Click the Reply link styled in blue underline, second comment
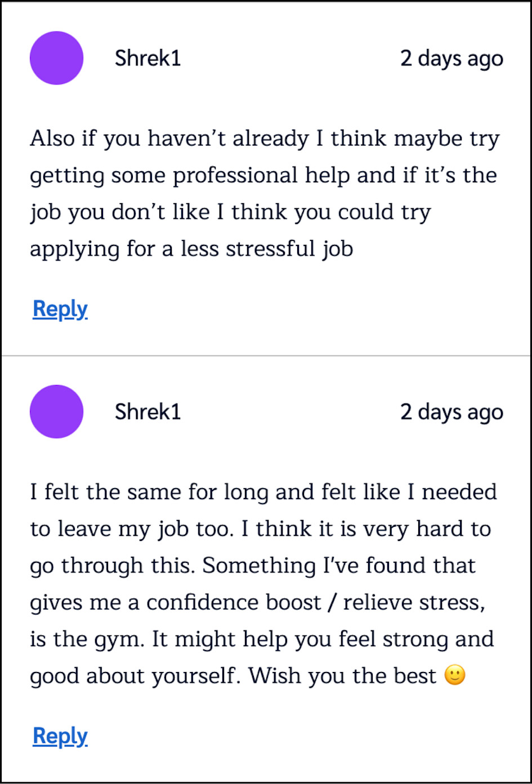This screenshot has height=784, width=532. pos(60,736)
